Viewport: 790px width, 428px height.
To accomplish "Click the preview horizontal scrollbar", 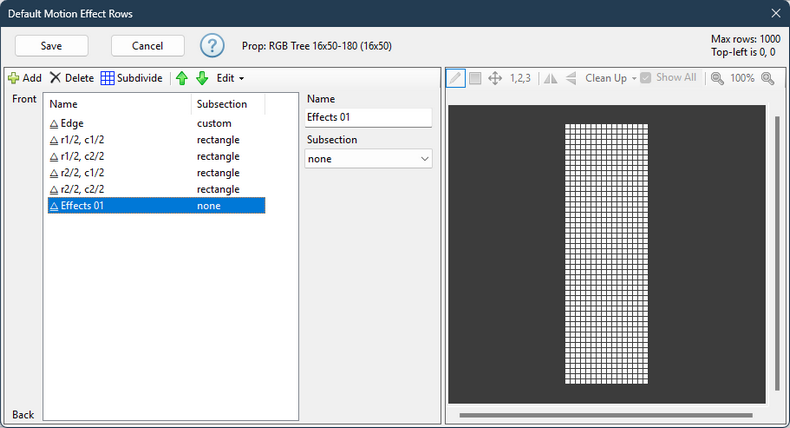I will [606, 415].
